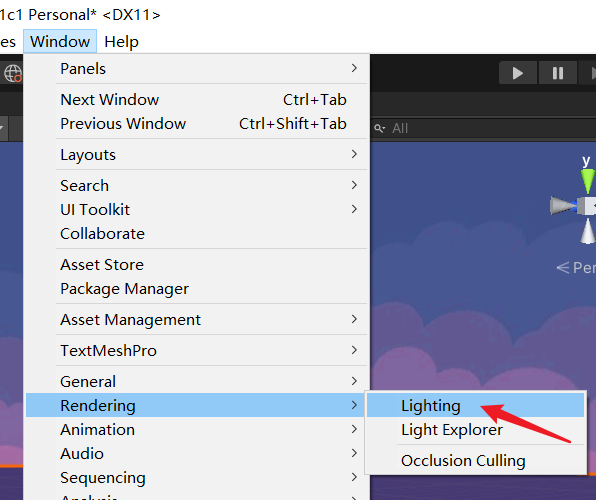
Task: Pause the game with pause button
Action: [558, 73]
